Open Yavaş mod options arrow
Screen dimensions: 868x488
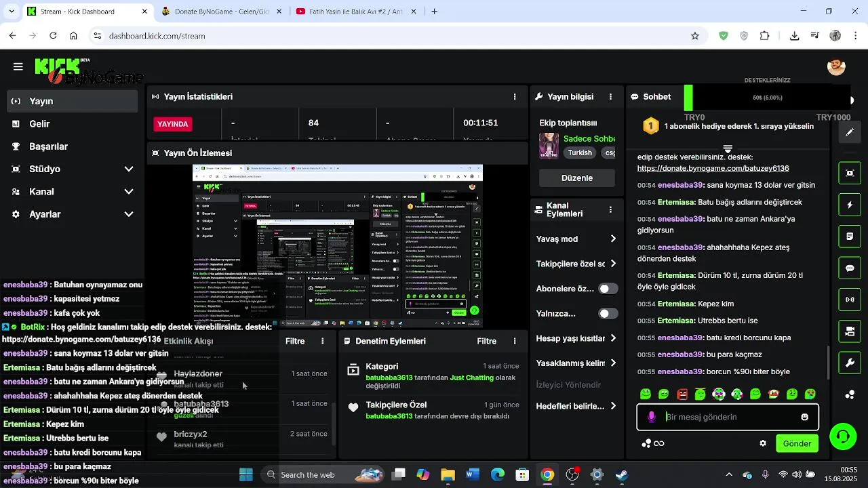point(613,239)
